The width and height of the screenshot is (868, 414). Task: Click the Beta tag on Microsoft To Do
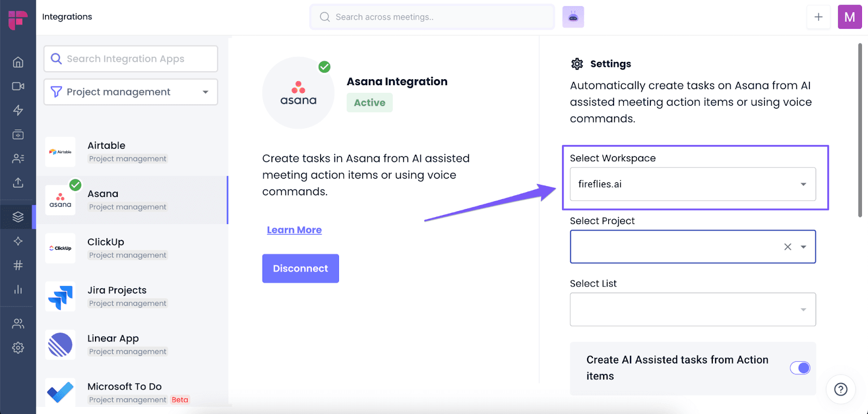coord(180,400)
